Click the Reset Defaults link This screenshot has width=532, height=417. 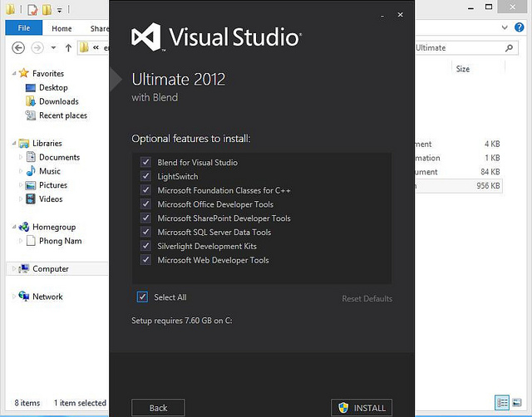pyautogui.click(x=367, y=299)
